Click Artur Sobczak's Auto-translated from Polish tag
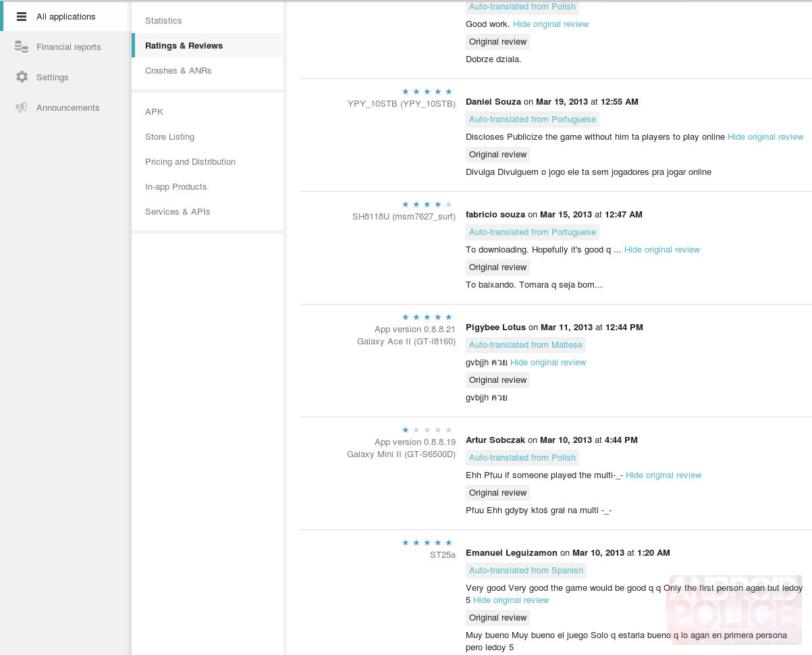 (x=522, y=458)
